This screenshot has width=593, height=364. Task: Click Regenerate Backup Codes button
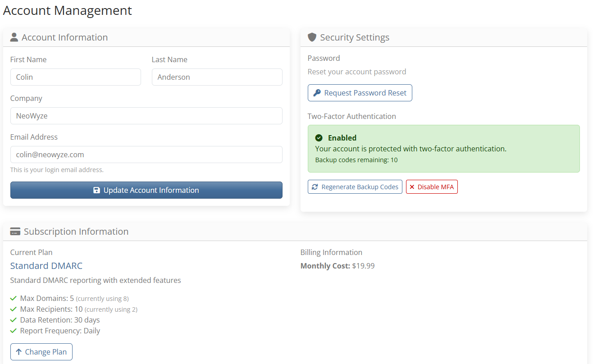[x=355, y=187]
